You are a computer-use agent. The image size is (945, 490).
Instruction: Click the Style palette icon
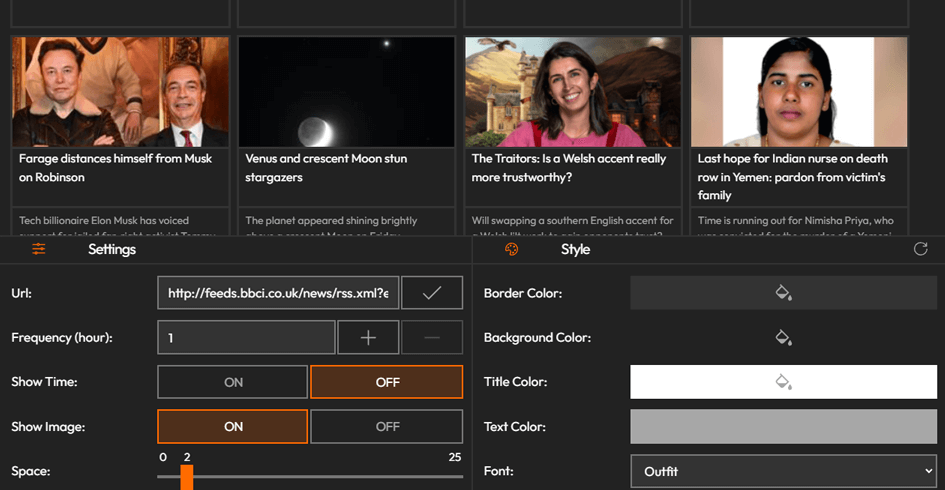coord(511,249)
